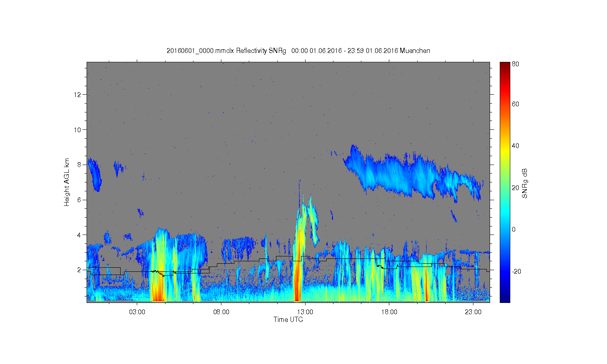Click the yellow band of the colorbar
Screen dimensions: 607x364
(505, 150)
